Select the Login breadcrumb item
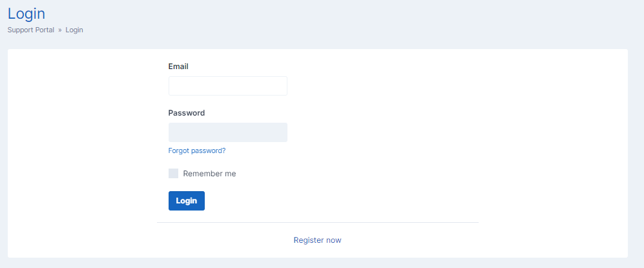 (x=74, y=30)
